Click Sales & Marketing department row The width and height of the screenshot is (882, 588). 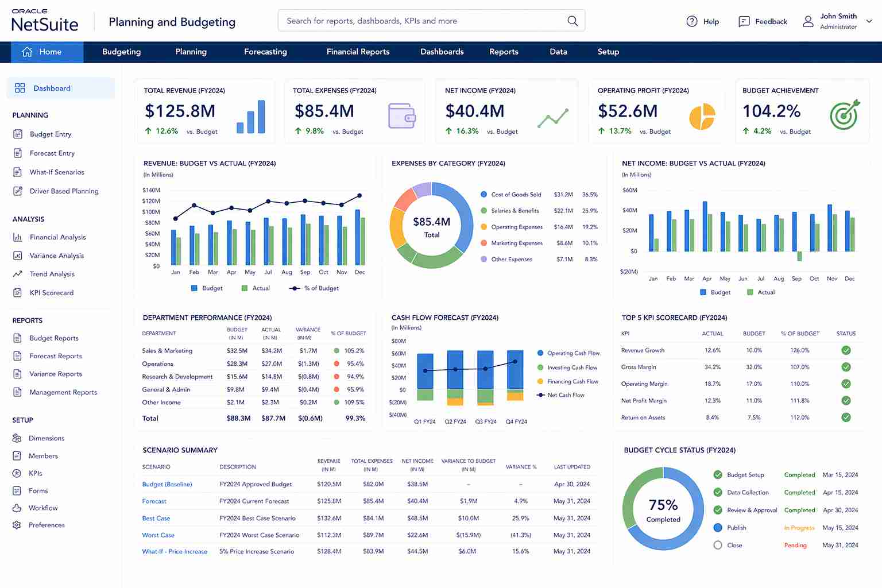click(254, 350)
